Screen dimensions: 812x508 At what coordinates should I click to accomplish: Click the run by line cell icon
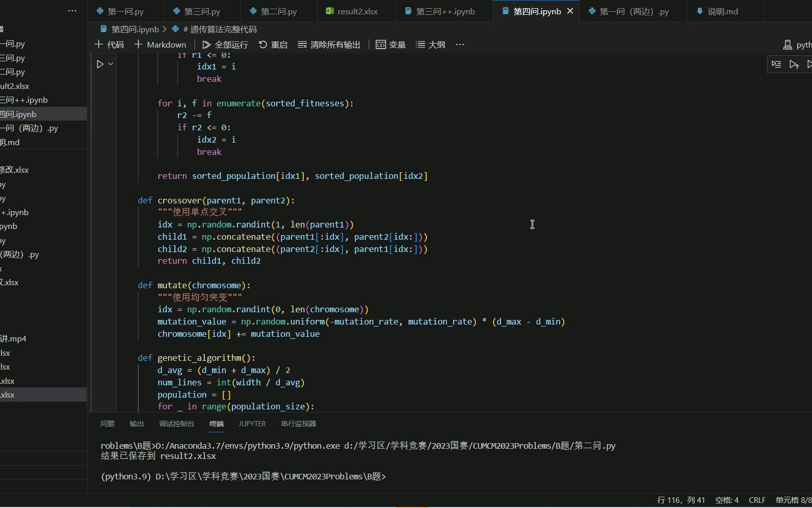776,64
